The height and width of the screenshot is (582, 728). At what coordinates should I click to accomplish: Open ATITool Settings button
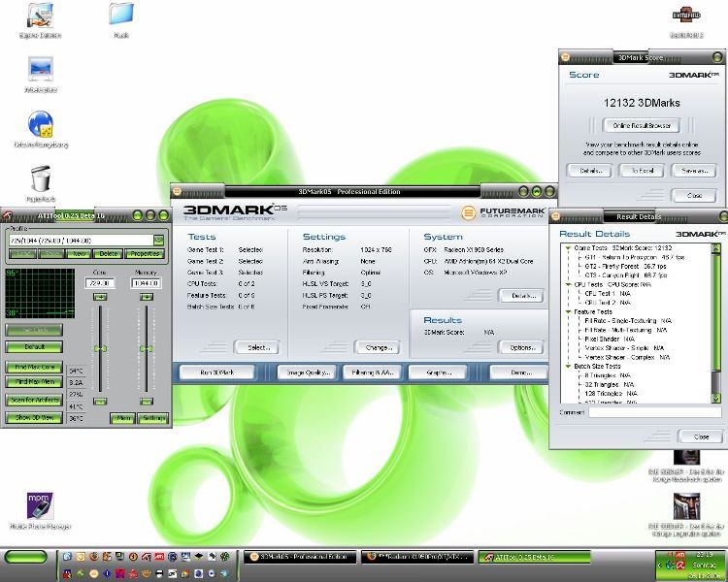tap(153, 418)
